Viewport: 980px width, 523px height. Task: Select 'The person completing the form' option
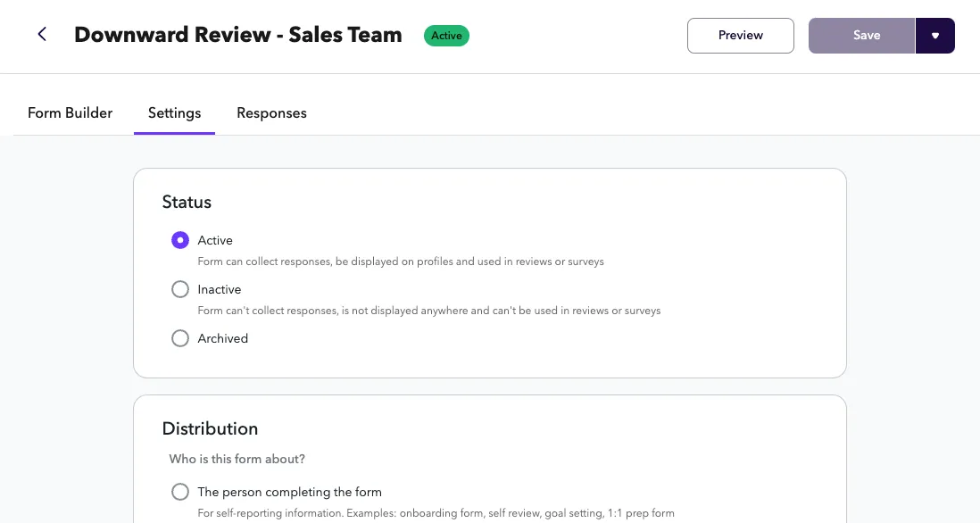180,492
